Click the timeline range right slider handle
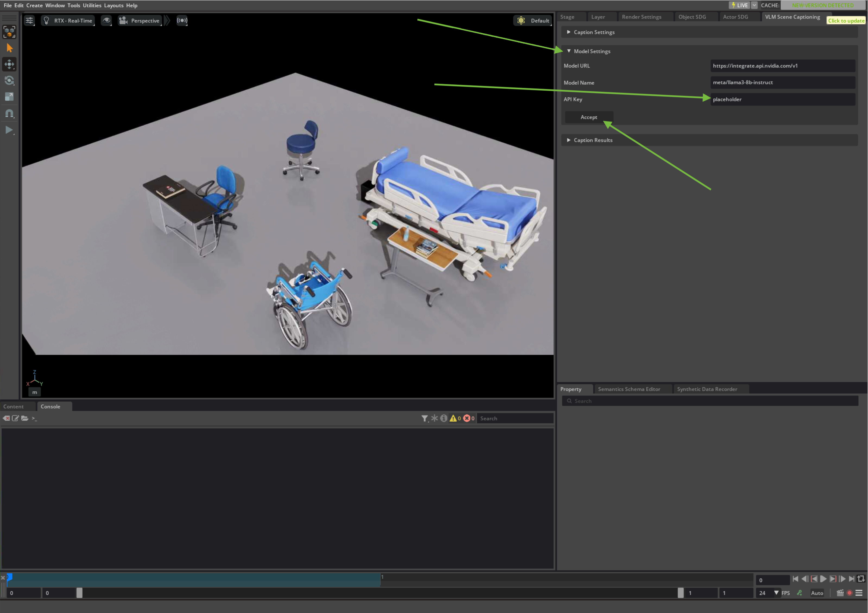The image size is (868, 613). coord(680,593)
